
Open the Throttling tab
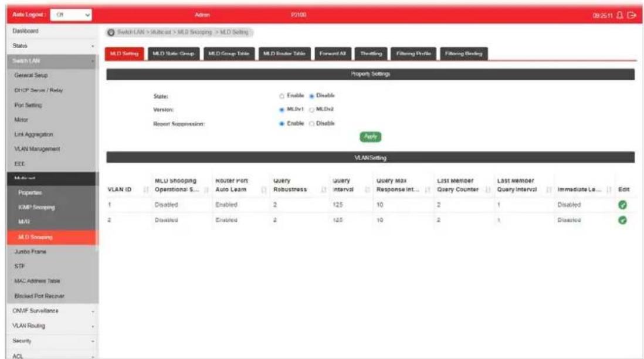(x=371, y=54)
